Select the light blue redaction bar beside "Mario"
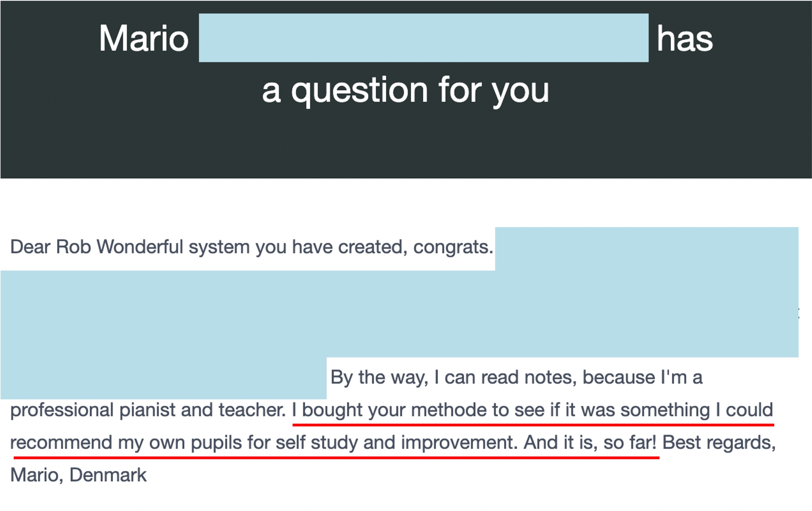The width and height of the screenshot is (812, 511). click(x=424, y=38)
